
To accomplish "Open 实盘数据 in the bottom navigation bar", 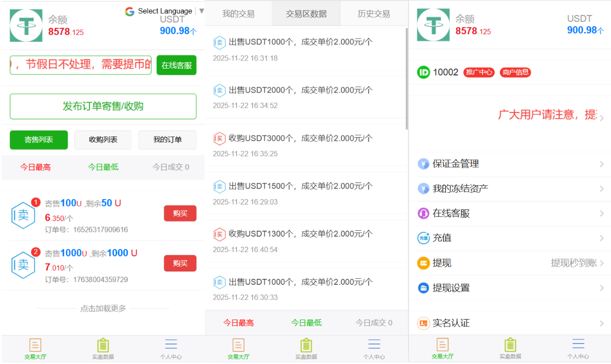I will (102, 348).
